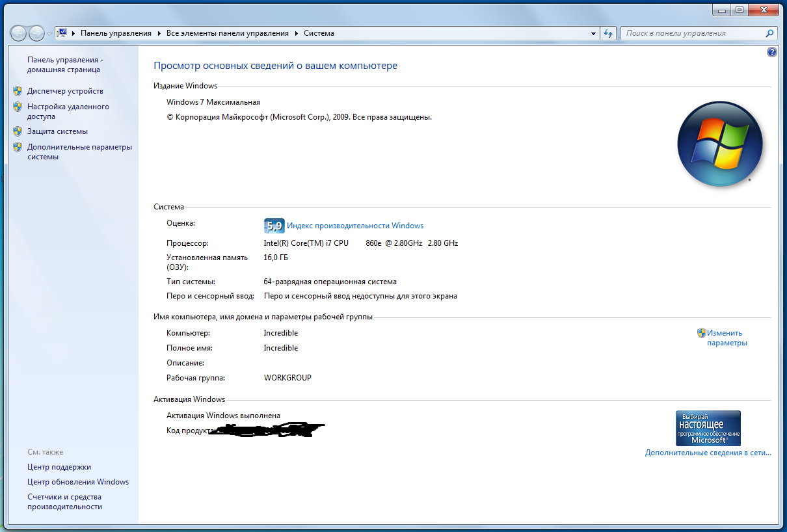This screenshot has height=532, width=787.
Task: Open the address bar history dropdown arrow
Action: click(593, 33)
